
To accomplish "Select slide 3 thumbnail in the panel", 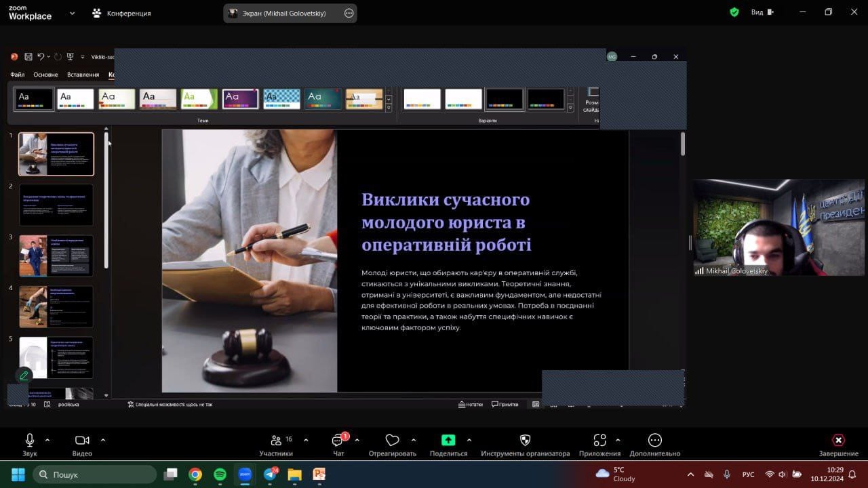I will [56, 256].
